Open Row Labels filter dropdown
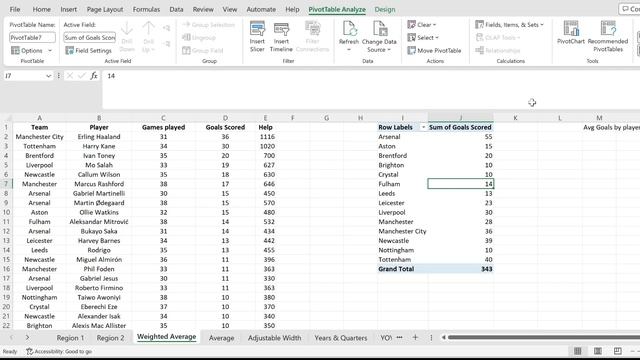Screen dimensions: 640x360 423,127
